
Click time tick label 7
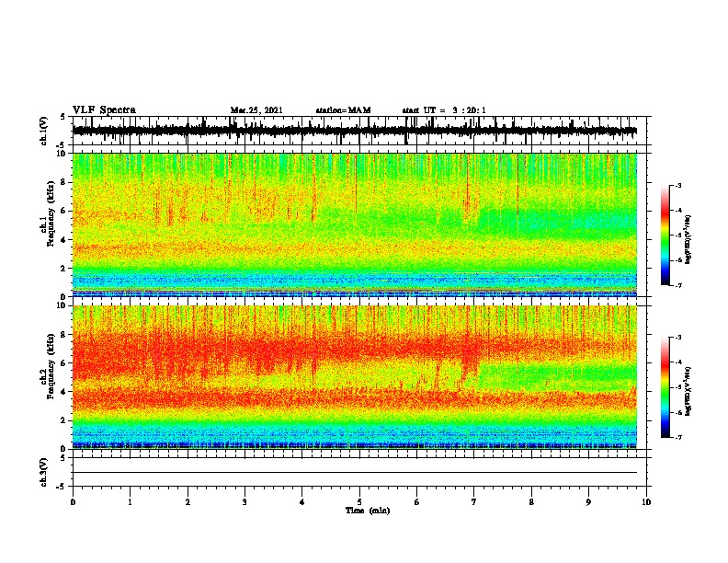[474, 502]
